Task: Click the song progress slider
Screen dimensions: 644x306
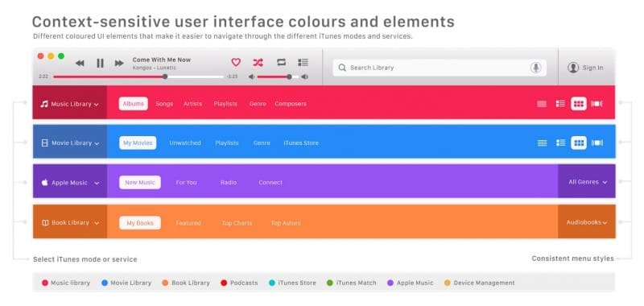Action: (138, 76)
